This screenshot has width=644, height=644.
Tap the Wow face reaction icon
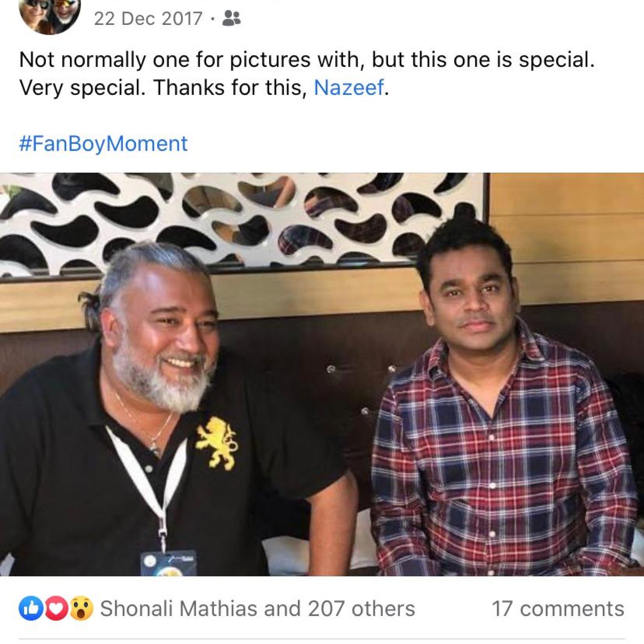pos(81,609)
